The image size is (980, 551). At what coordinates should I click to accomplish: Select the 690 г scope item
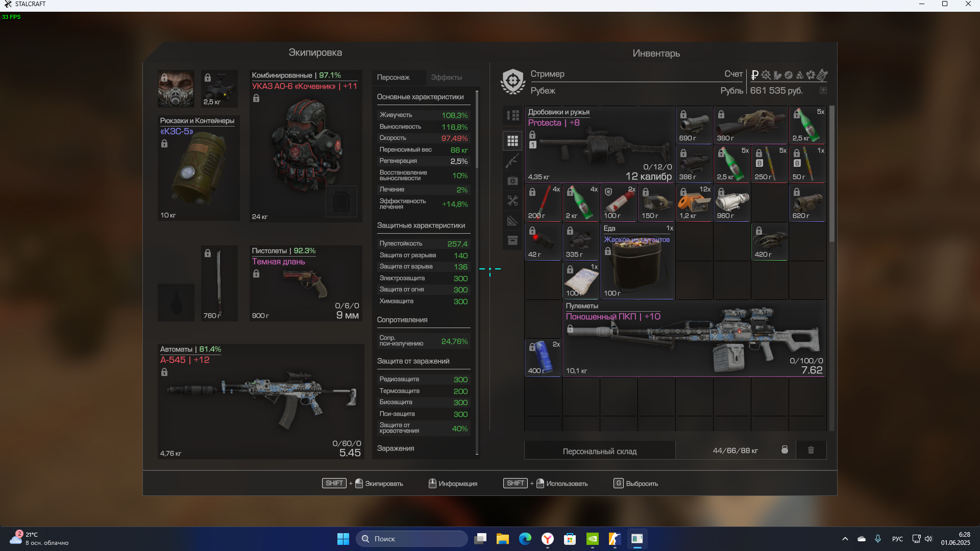(694, 126)
